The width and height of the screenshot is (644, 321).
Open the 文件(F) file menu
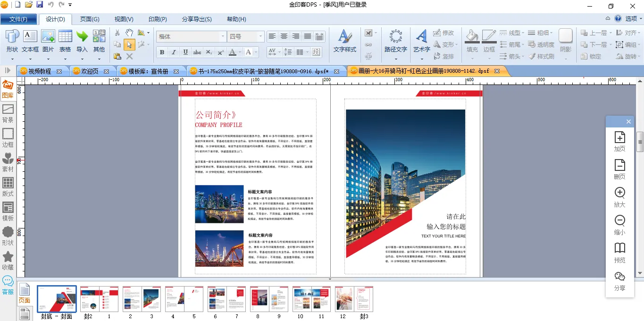coord(18,19)
